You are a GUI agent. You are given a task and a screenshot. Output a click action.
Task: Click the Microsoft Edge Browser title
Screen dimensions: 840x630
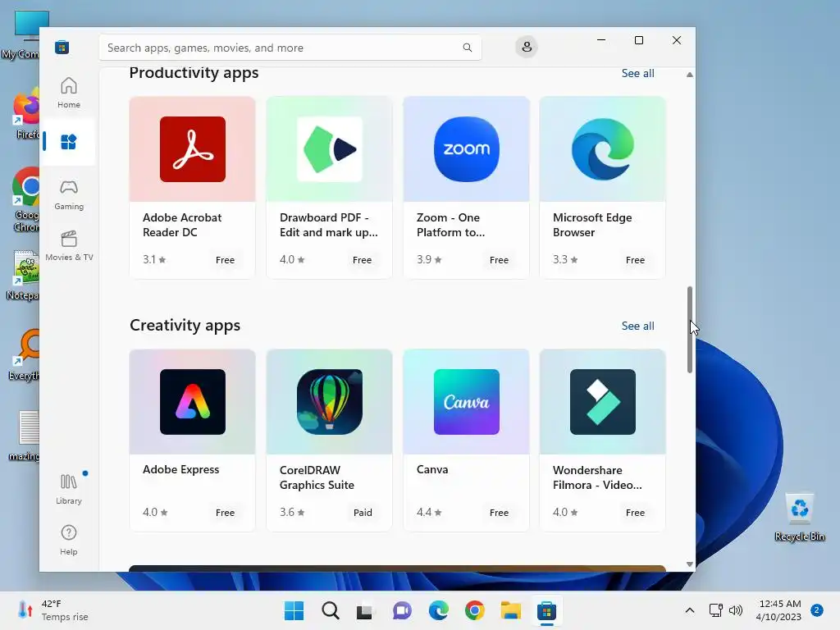pos(592,225)
